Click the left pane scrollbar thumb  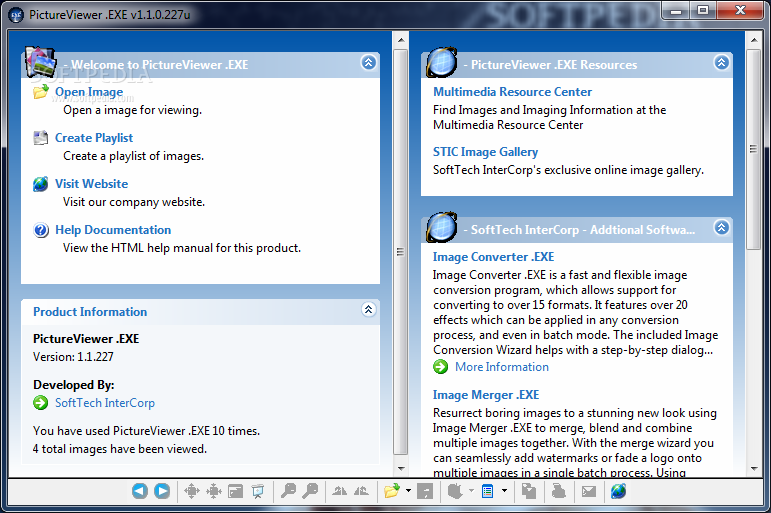(401, 252)
